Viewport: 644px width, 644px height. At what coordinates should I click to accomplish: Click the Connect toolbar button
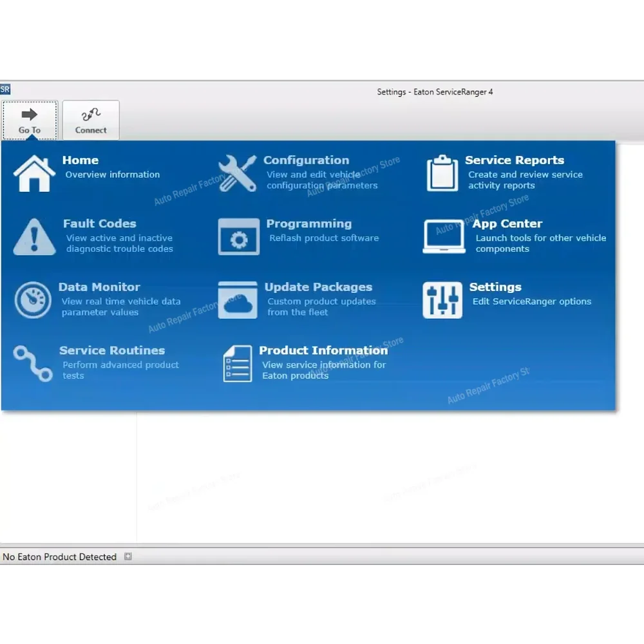coord(91,120)
